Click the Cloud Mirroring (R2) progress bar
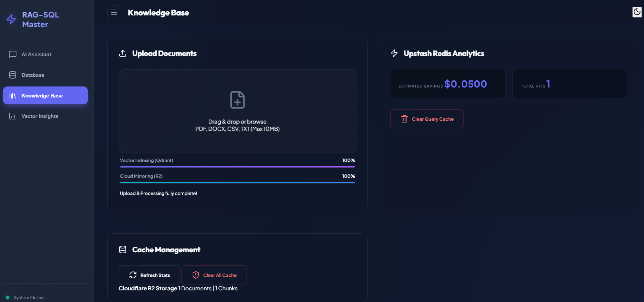 tap(237, 183)
